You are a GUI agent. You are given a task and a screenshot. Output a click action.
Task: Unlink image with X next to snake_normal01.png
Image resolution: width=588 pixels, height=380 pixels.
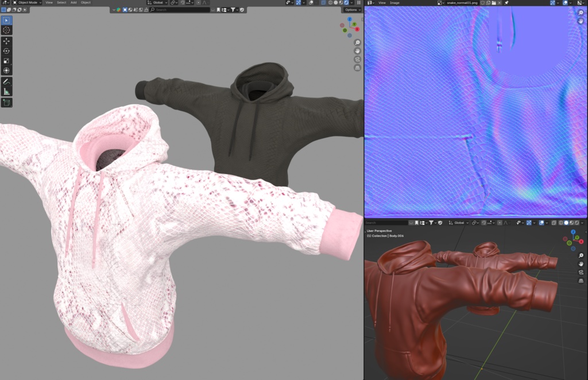pyautogui.click(x=500, y=3)
